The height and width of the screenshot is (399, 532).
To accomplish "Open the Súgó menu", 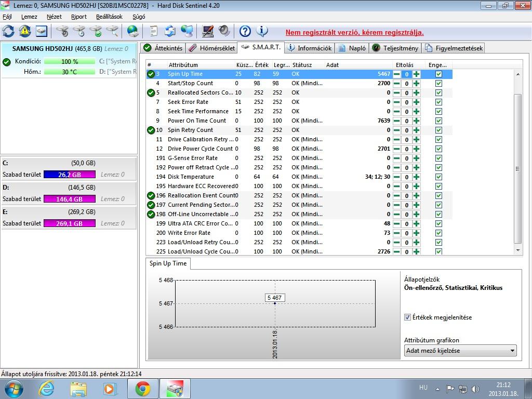I will point(139,17).
